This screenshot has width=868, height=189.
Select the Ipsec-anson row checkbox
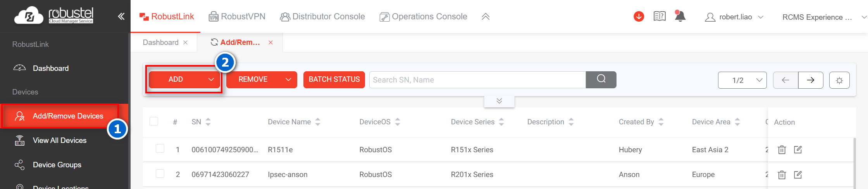point(160,174)
